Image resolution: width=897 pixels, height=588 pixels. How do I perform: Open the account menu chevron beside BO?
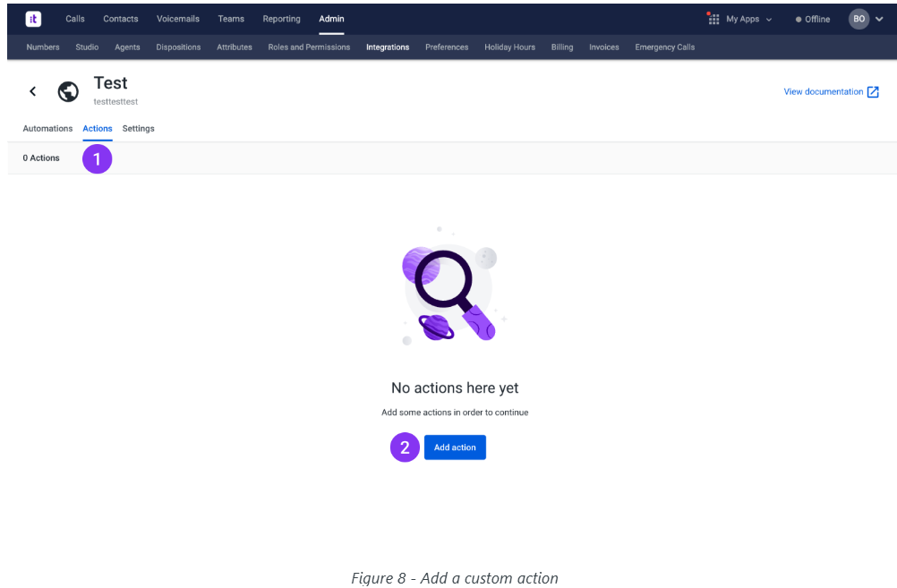880,18
